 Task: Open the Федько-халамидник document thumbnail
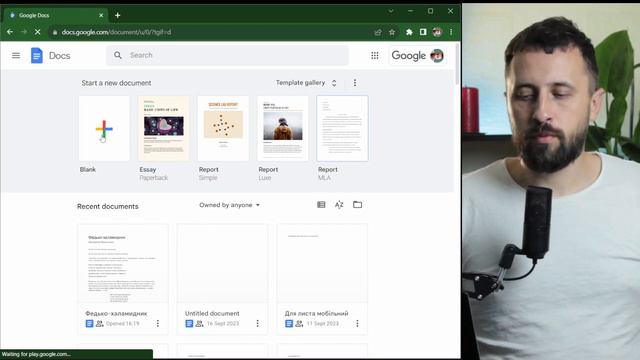click(123, 263)
